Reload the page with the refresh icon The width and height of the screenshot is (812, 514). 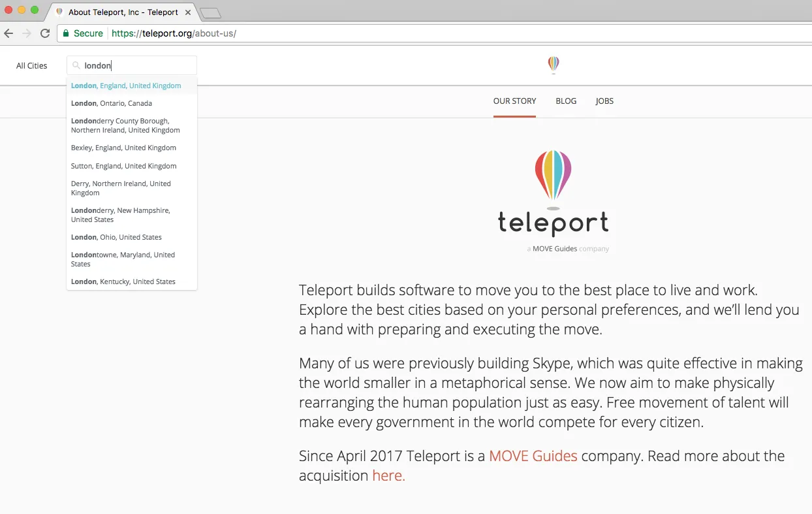pos(45,33)
